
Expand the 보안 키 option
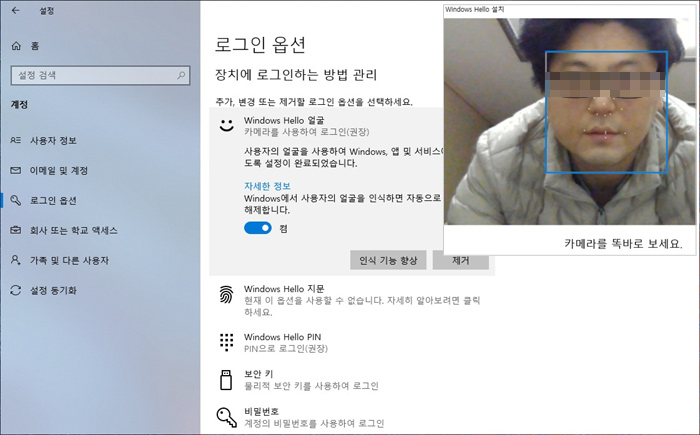click(352, 380)
